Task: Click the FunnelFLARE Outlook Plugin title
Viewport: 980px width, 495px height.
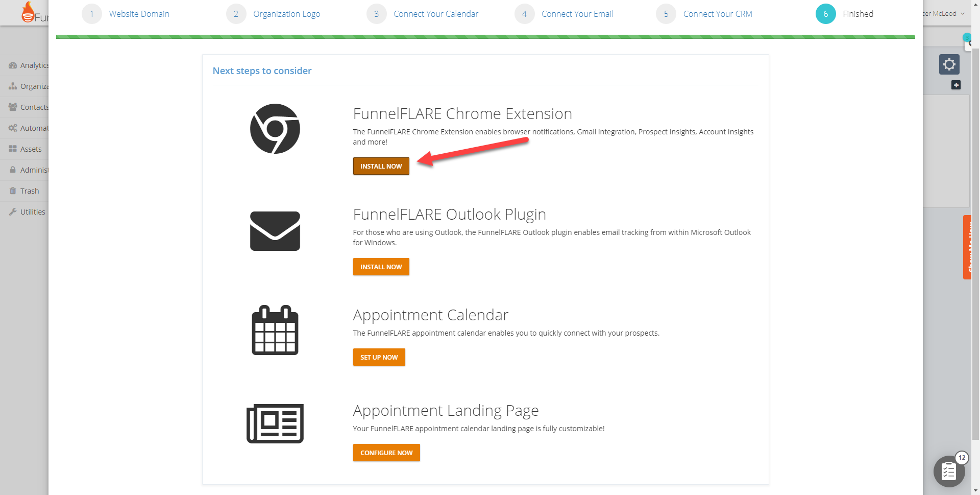Action: click(450, 215)
